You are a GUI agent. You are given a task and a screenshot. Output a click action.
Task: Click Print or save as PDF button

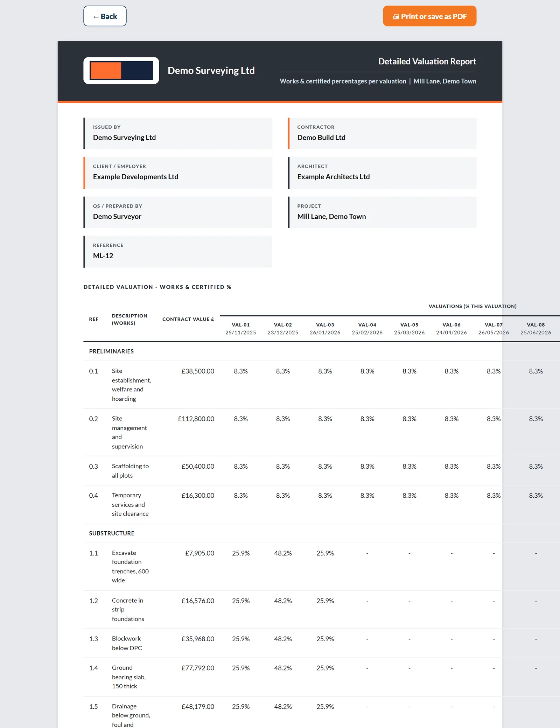pos(429,16)
